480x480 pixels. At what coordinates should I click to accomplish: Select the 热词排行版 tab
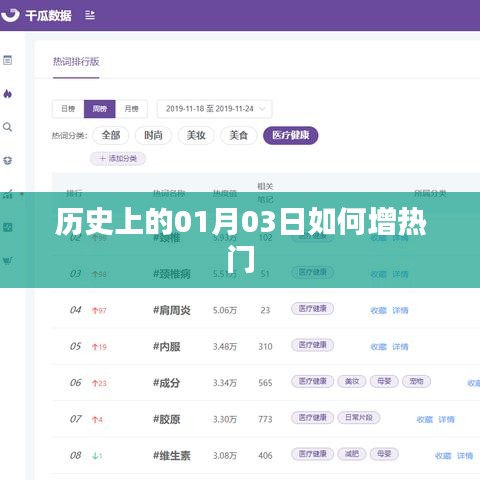tap(76, 62)
